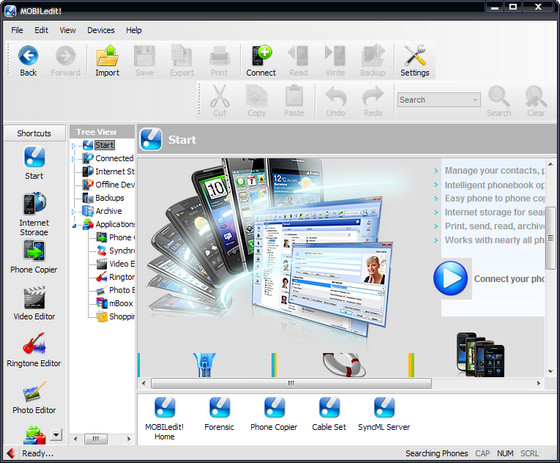Viewport: 560px width, 463px height.
Task: Select Photo Editor tree item
Action: pyautogui.click(x=122, y=290)
